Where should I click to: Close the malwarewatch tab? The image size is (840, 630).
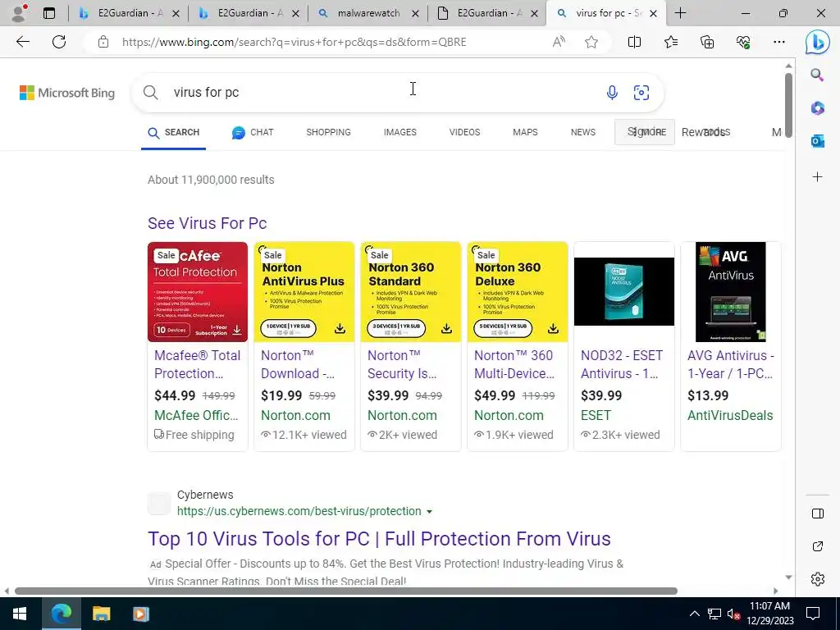(415, 14)
